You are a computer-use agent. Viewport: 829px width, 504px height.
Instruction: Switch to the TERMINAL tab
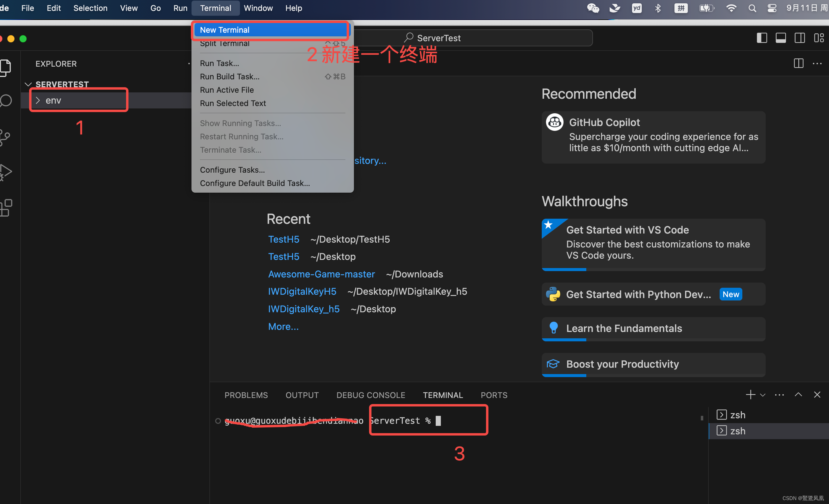(x=443, y=395)
